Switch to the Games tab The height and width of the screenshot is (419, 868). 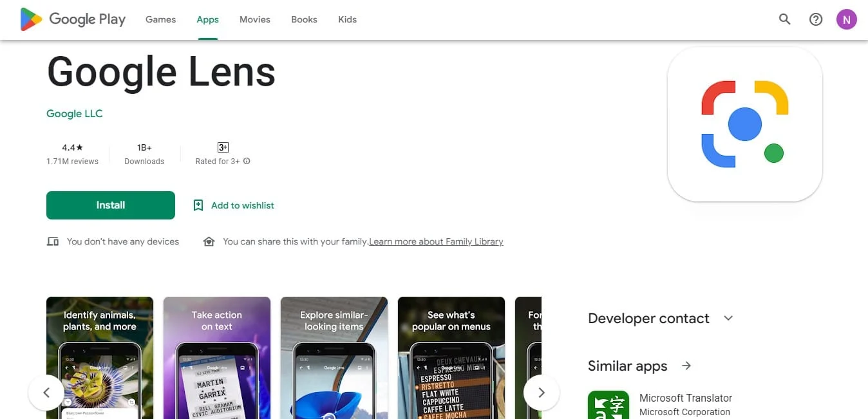tap(161, 19)
